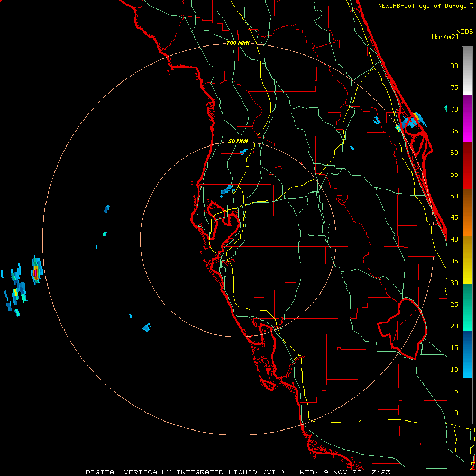Click the (VIL) abbreviation in the caption
Screen dimensions: 476x476
[274, 472]
